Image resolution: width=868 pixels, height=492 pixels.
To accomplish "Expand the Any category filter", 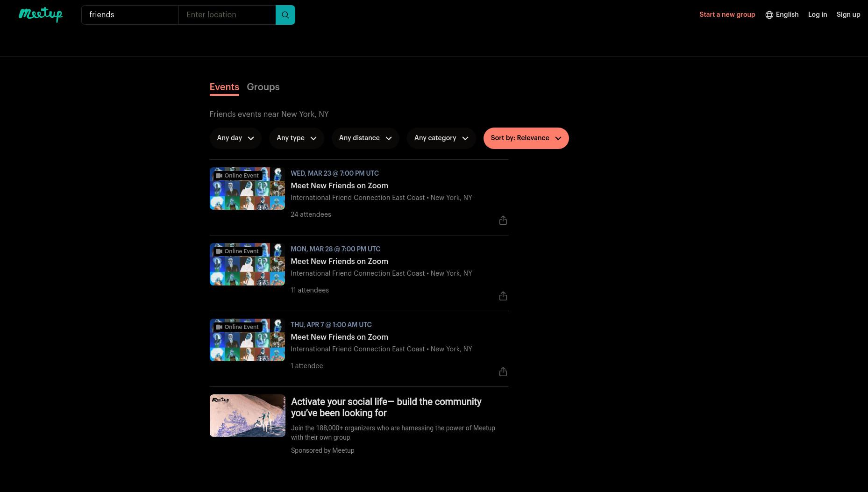I will coord(441,138).
